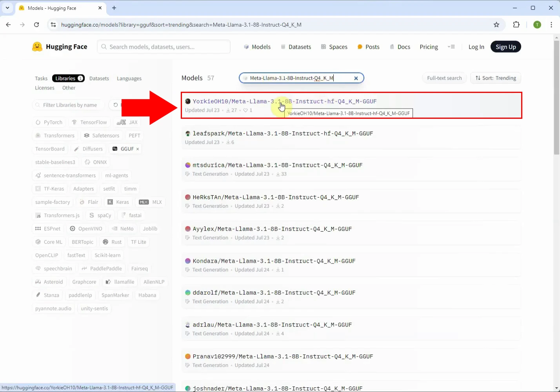Click the reset filter circular arrow icon
Image resolution: width=560 pixels, height=392 pixels.
115,105
